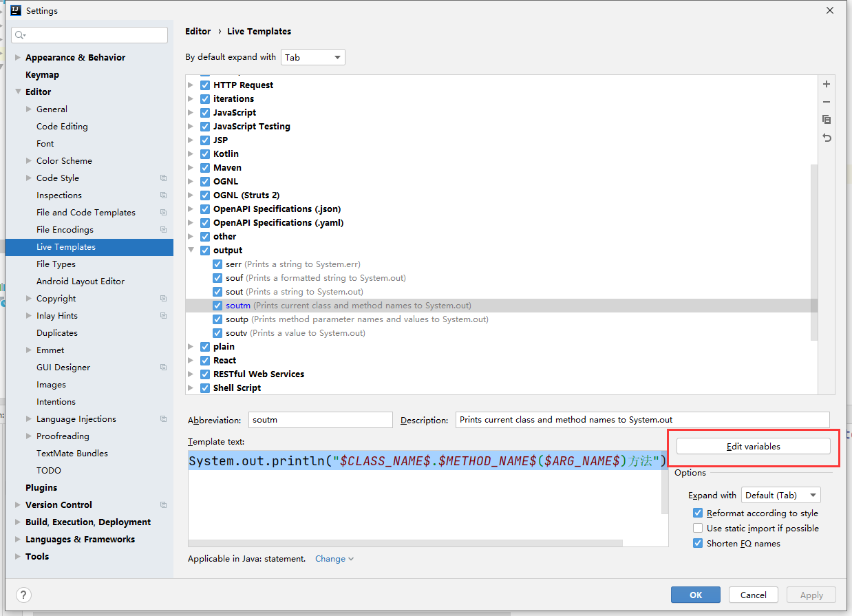852x616 pixels.
Task: Collapse the Editor settings section
Action: tap(18, 92)
